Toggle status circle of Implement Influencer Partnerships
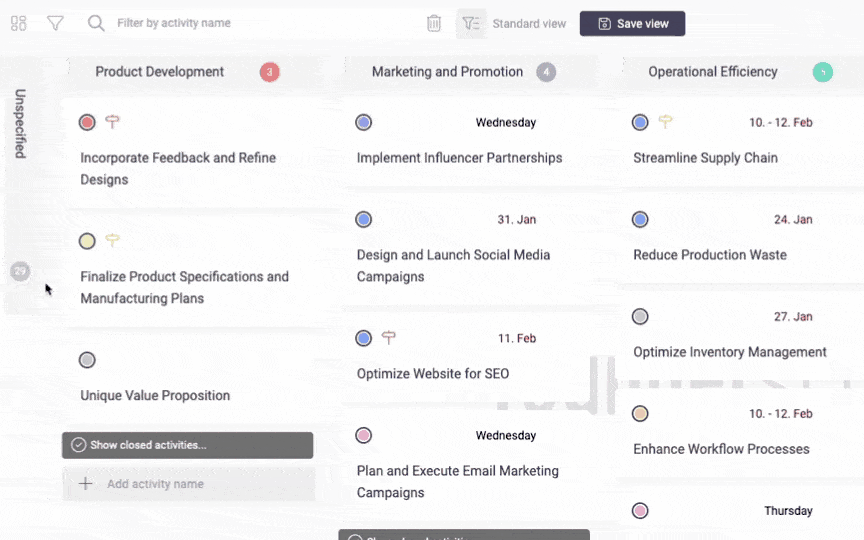Image resolution: width=864 pixels, height=540 pixels. [364, 122]
